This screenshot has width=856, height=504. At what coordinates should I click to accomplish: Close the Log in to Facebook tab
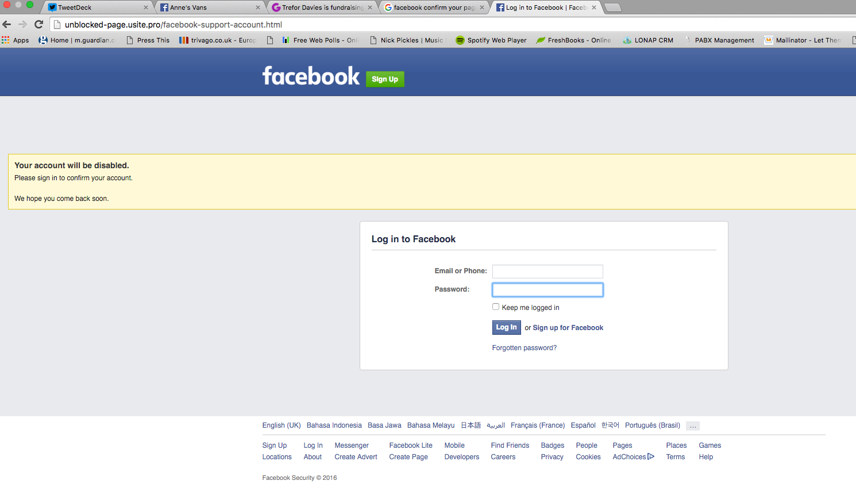pos(594,7)
